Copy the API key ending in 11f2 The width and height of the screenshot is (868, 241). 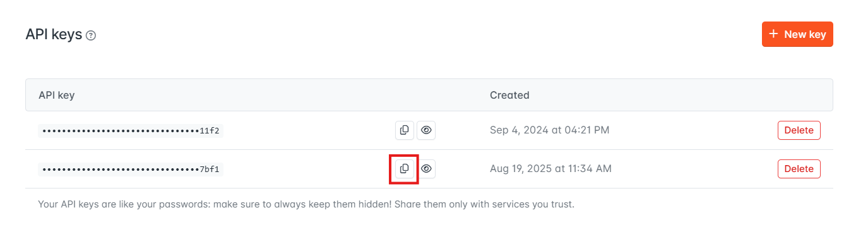pos(405,130)
